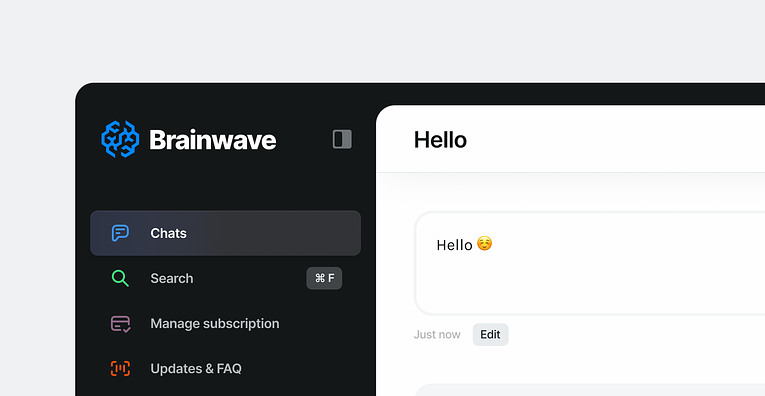Click the smiling emoji in the message
This screenshot has width=765, height=396.
click(484, 243)
